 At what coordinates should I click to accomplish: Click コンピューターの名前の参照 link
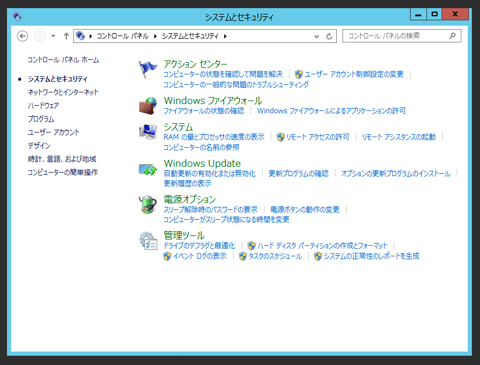[201, 147]
